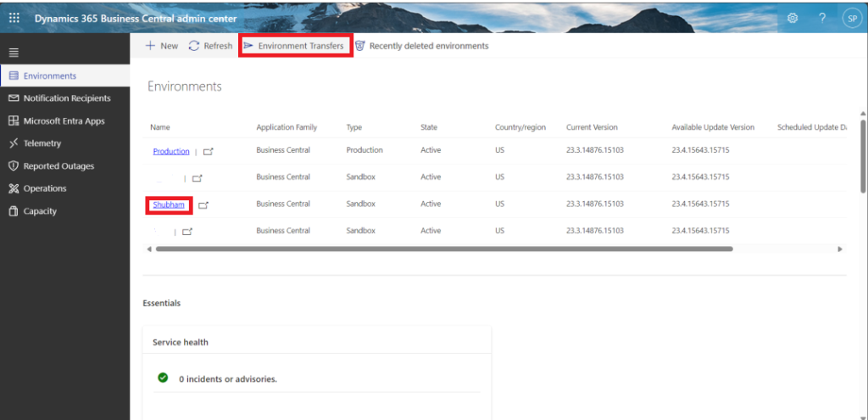Click the New environment button
This screenshot has height=420, width=868.
tap(162, 46)
